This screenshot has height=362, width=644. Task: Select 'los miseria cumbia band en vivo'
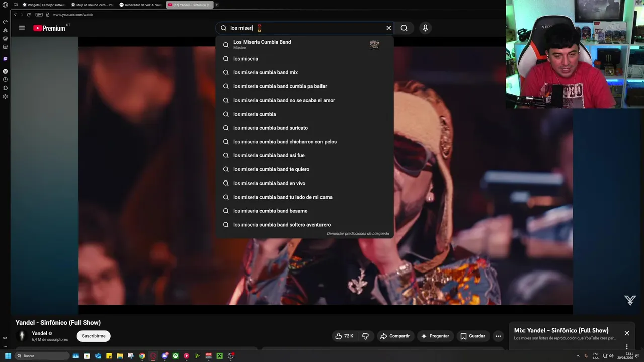click(304, 183)
